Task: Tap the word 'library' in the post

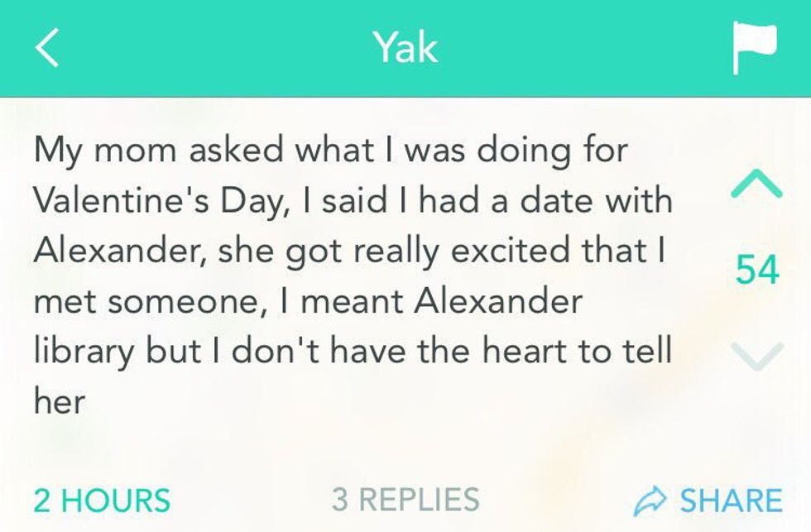Action: [x=84, y=352]
